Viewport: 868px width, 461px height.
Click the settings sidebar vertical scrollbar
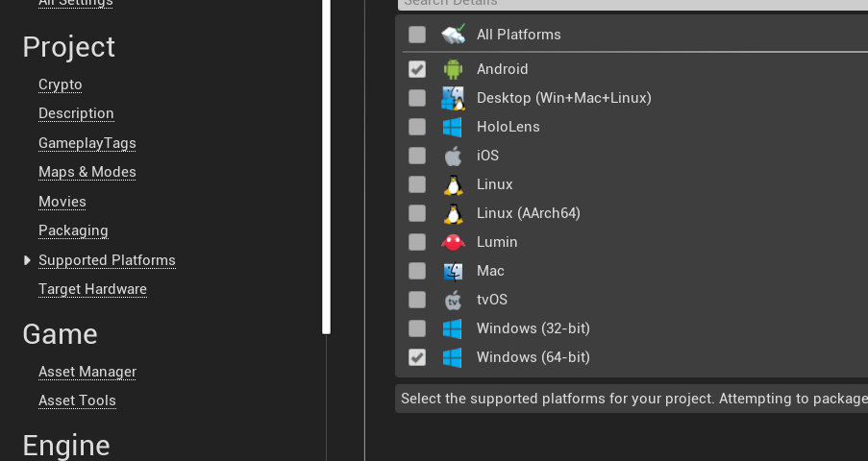(326, 166)
